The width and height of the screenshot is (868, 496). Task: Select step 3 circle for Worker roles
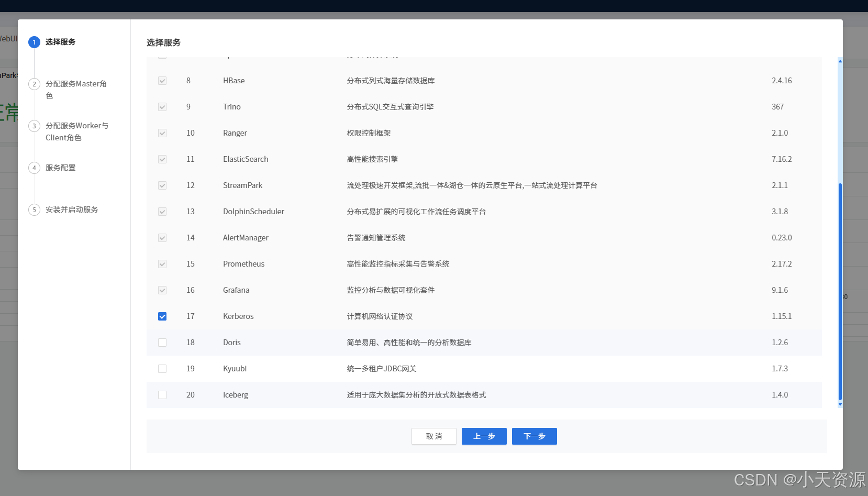[34, 126]
